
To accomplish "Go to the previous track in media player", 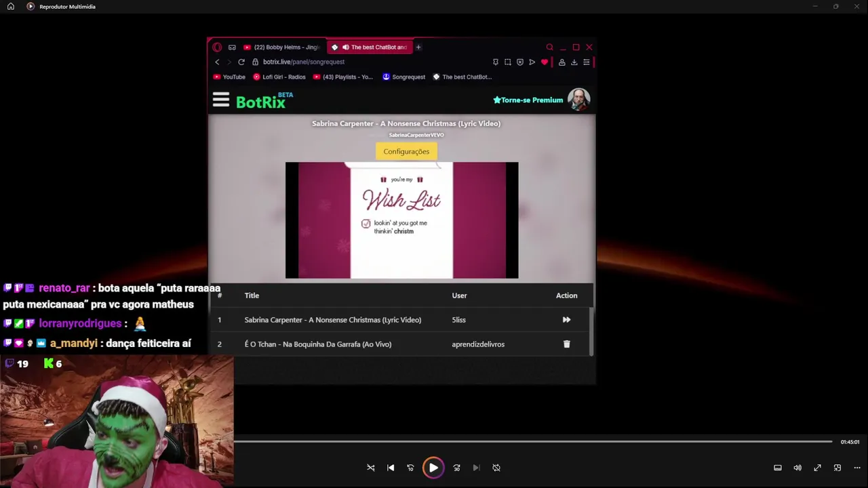I will coord(391,468).
